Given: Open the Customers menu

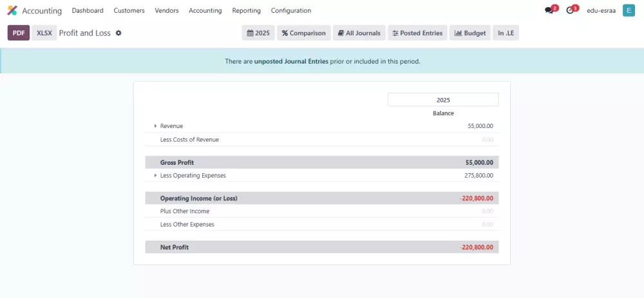Looking at the screenshot, I should click(129, 10).
